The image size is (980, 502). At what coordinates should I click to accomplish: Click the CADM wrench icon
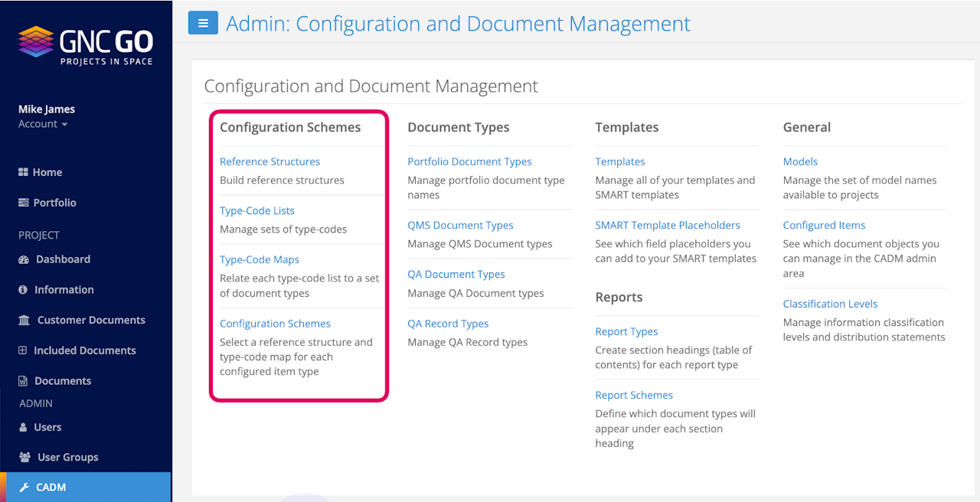[x=24, y=487]
